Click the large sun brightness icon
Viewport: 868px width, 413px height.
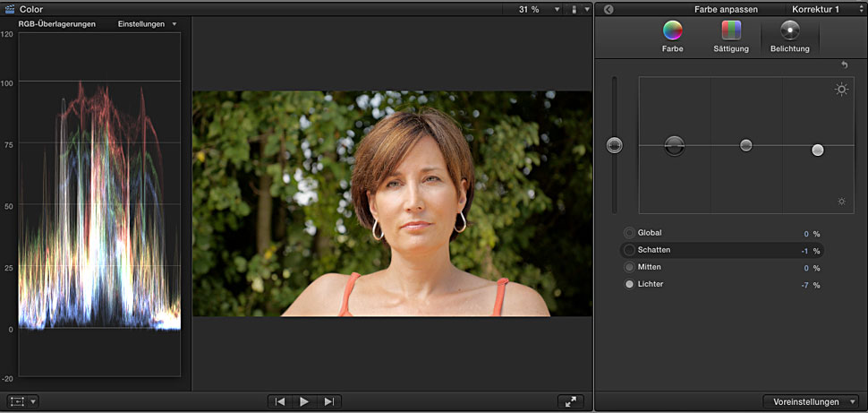841,90
